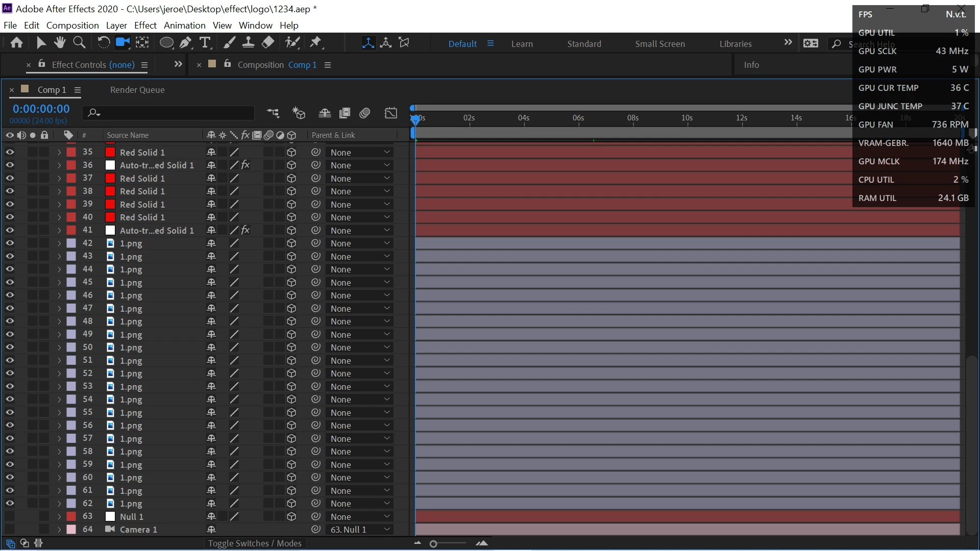Click the red label swatch of layer 38
This screenshot has height=551, width=980.
71,191
